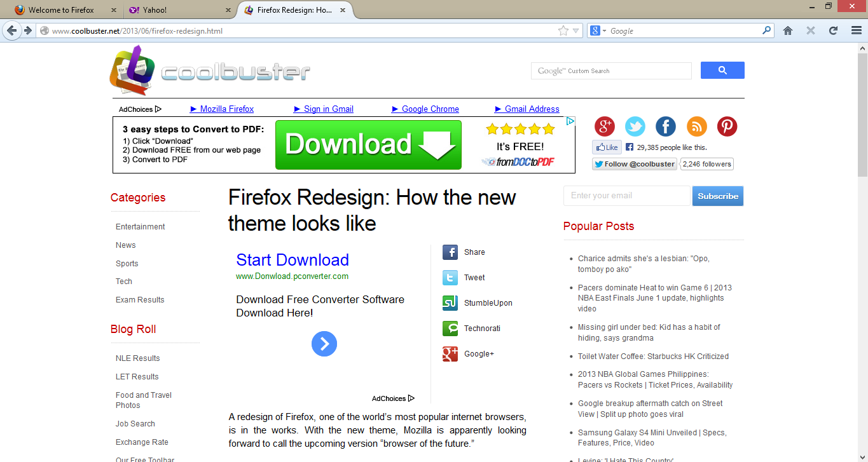Open the Pinterest round social icon
This screenshot has width=868, height=462.
(x=727, y=126)
